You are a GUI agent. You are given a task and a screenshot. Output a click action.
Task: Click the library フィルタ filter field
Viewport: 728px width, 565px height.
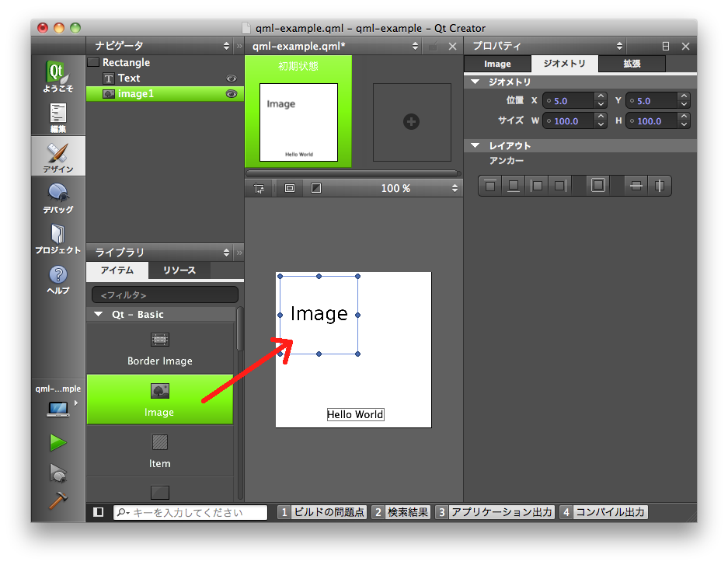pos(165,295)
